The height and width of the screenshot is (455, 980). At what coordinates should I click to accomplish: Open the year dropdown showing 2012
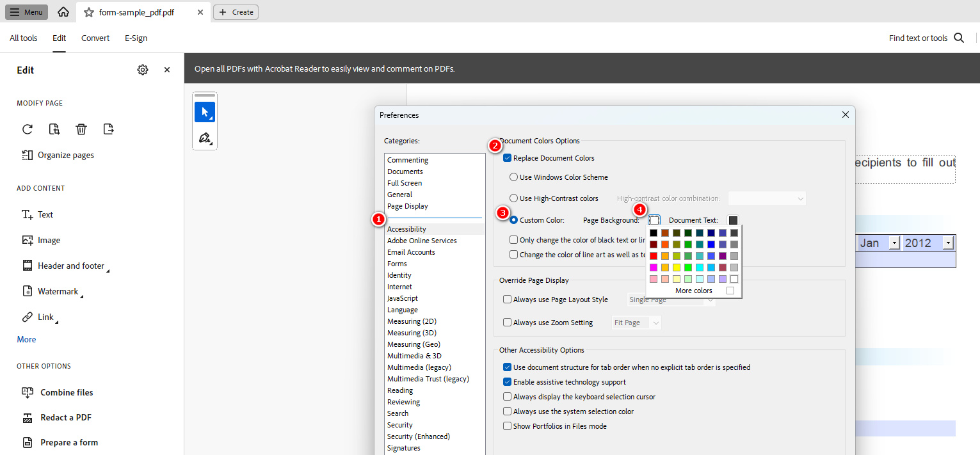(x=948, y=243)
